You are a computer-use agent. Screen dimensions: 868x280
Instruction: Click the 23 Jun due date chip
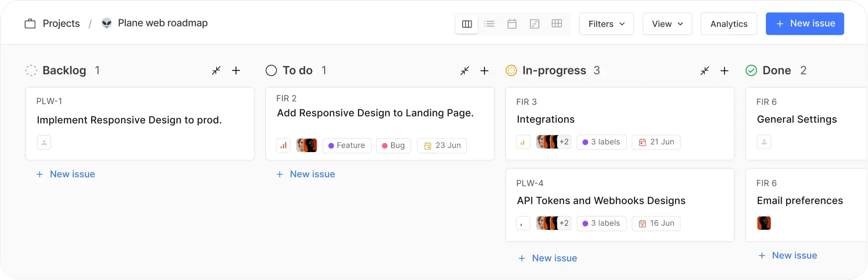[442, 146]
